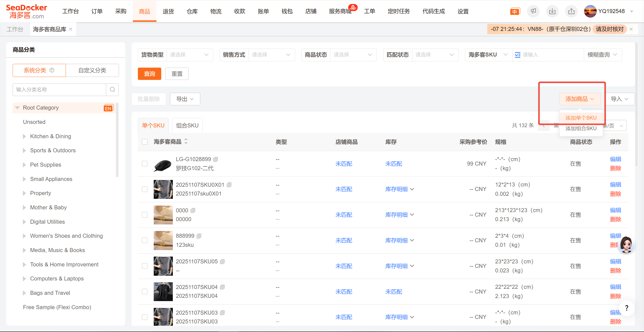Screen dimensions: 644x332
Task: Select the checkbox for 888999 product row
Action: coord(145,240)
